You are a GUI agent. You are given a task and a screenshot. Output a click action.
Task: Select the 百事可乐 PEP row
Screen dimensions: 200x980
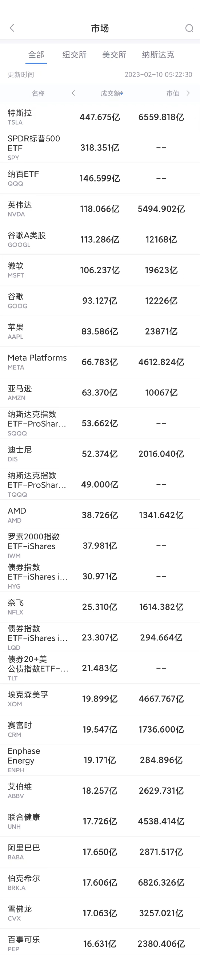100,944
